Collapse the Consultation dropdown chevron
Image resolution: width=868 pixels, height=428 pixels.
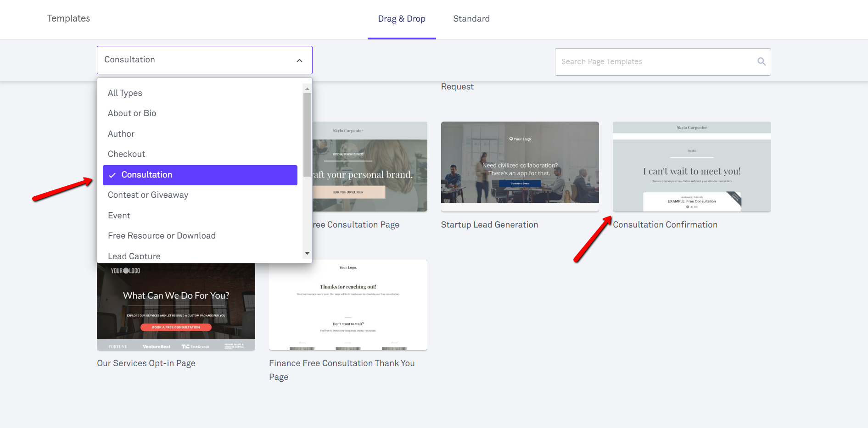299,61
